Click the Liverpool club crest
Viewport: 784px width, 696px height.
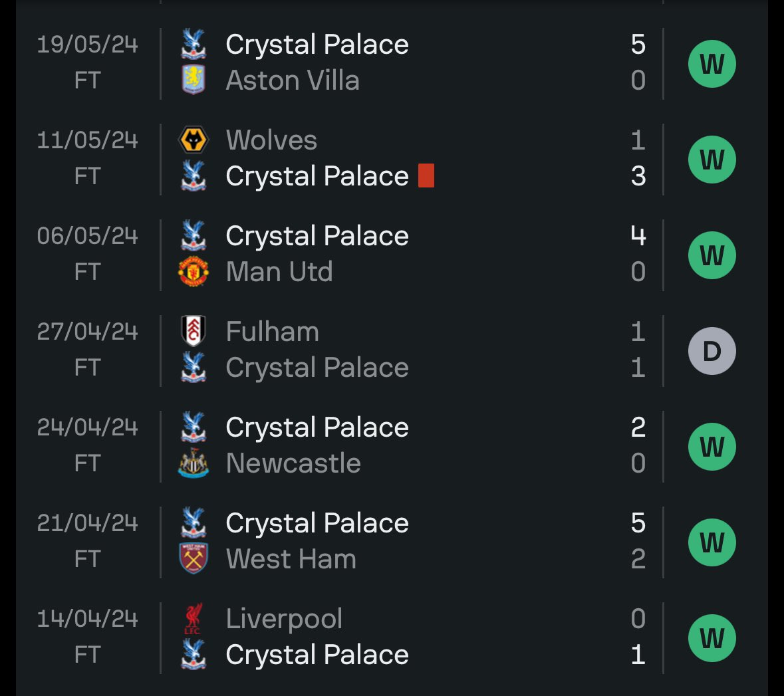194,618
